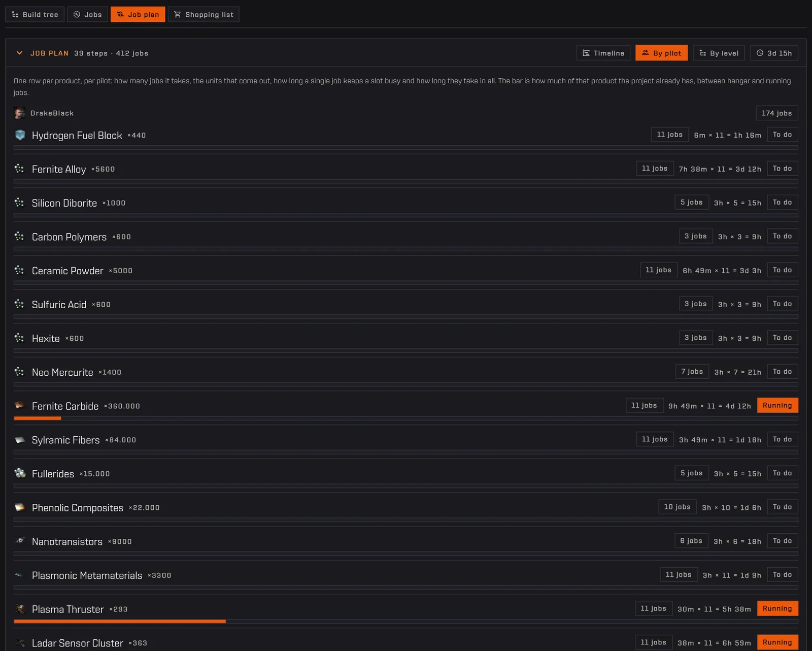The height and width of the screenshot is (651, 812).
Task: Switch view to Timeline
Action: [x=603, y=53]
